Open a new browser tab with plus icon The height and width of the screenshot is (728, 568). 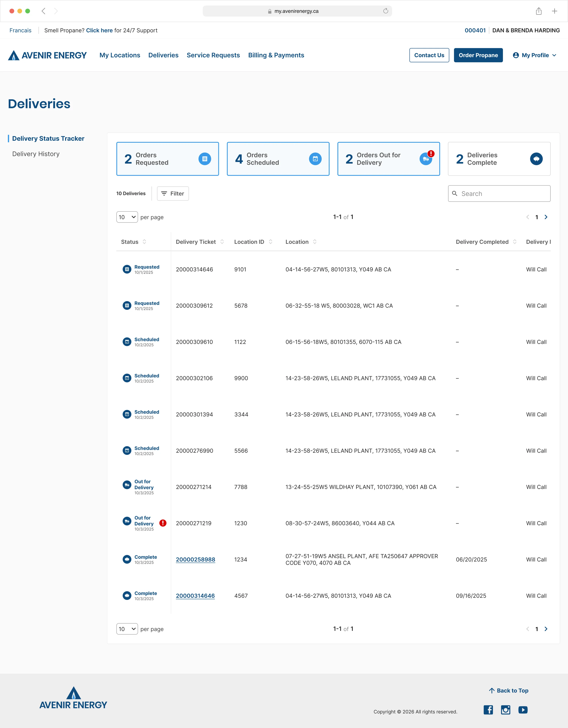tap(554, 11)
